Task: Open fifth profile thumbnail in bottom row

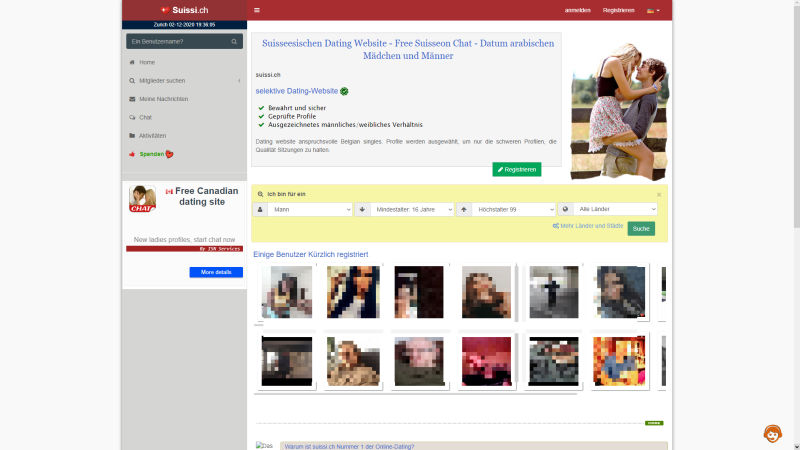Action: pos(554,361)
